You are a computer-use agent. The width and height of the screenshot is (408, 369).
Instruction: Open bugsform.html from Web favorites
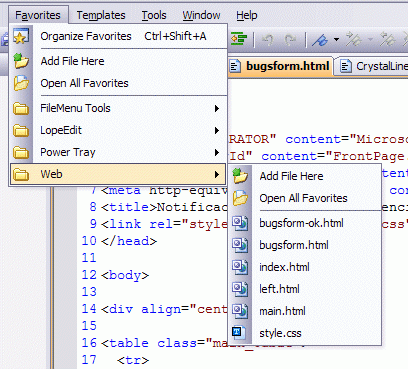point(305,245)
